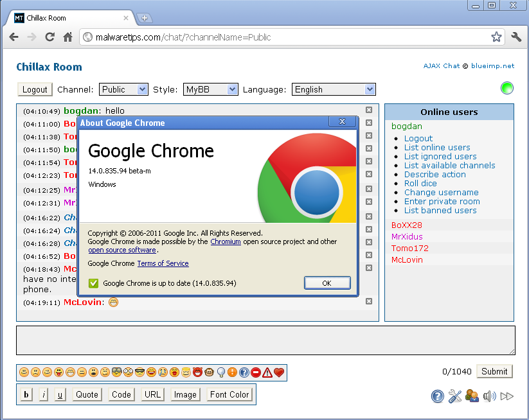Image resolution: width=529 pixels, height=420 pixels.
Task: Expand Tomo172 user options
Action: point(410,249)
